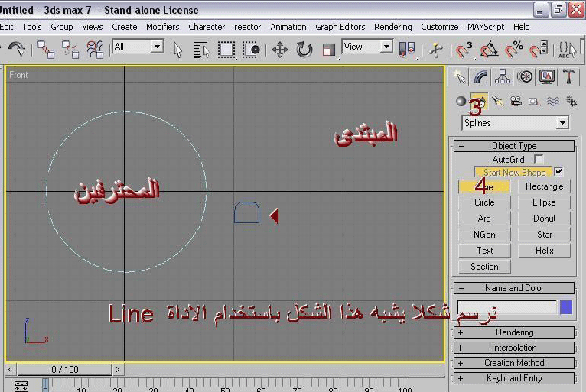Open the Rendering menu

tap(392, 27)
